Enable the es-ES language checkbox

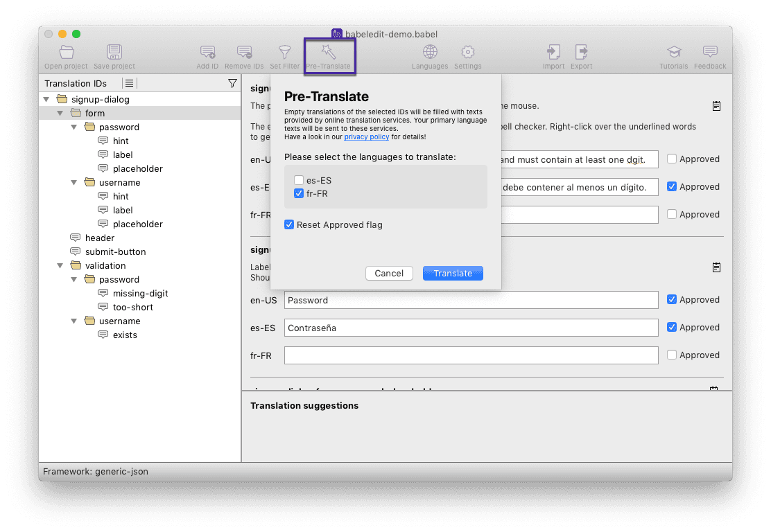pyautogui.click(x=299, y=180)
